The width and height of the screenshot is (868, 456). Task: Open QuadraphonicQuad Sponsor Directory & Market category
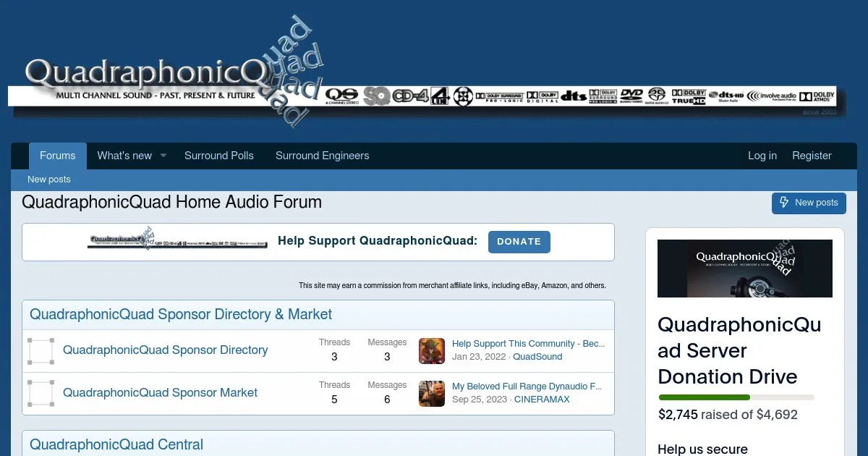tap(181, 315)
